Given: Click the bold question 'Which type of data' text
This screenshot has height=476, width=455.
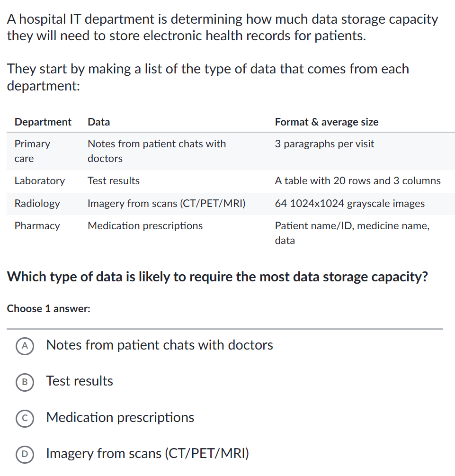Looking at the screenshot, I should coord(218,277).
